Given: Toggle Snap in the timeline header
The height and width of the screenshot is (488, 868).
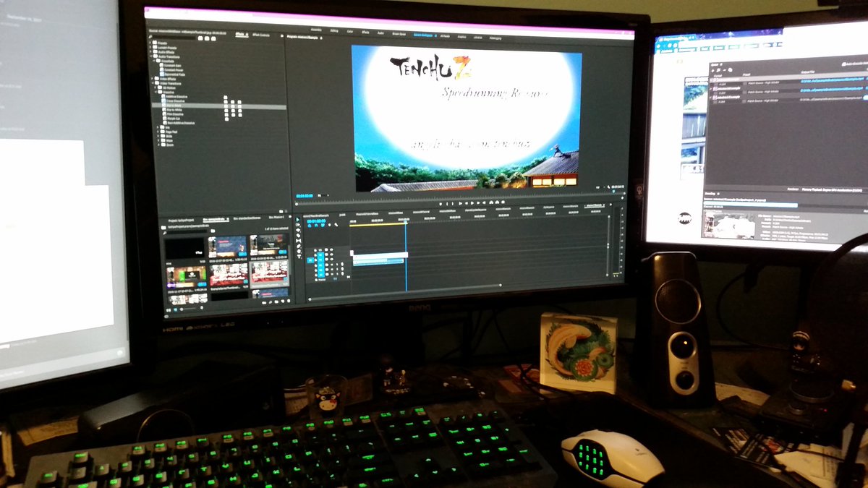Looking at the screenshot, I should coord(316,226).
